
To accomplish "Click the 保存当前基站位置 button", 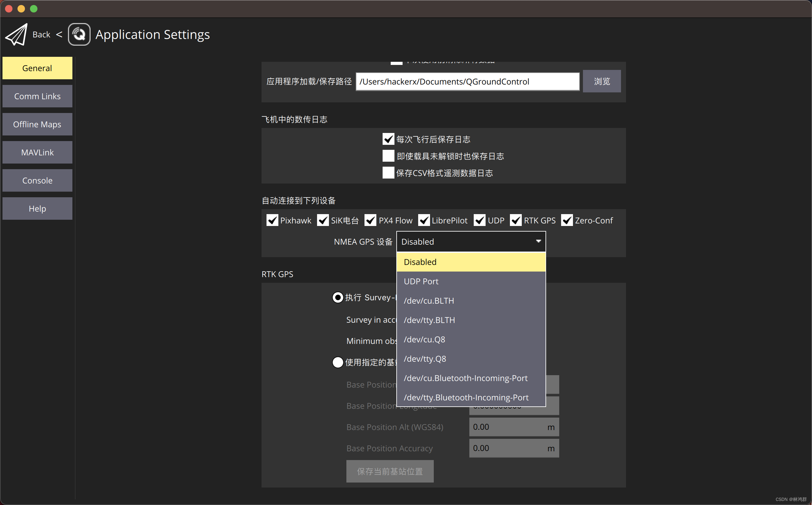I will click(x=390, y=471).
